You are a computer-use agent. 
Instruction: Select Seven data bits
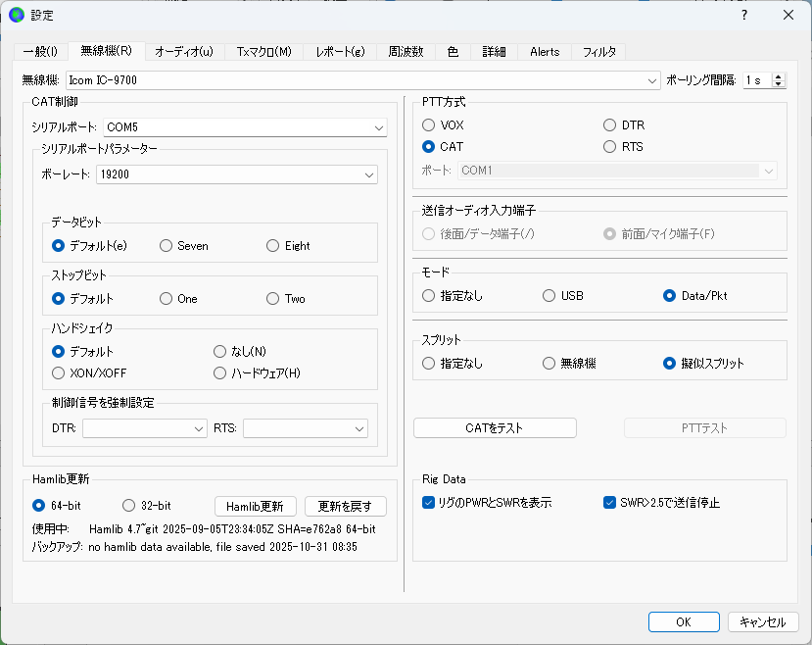point(184,246)
